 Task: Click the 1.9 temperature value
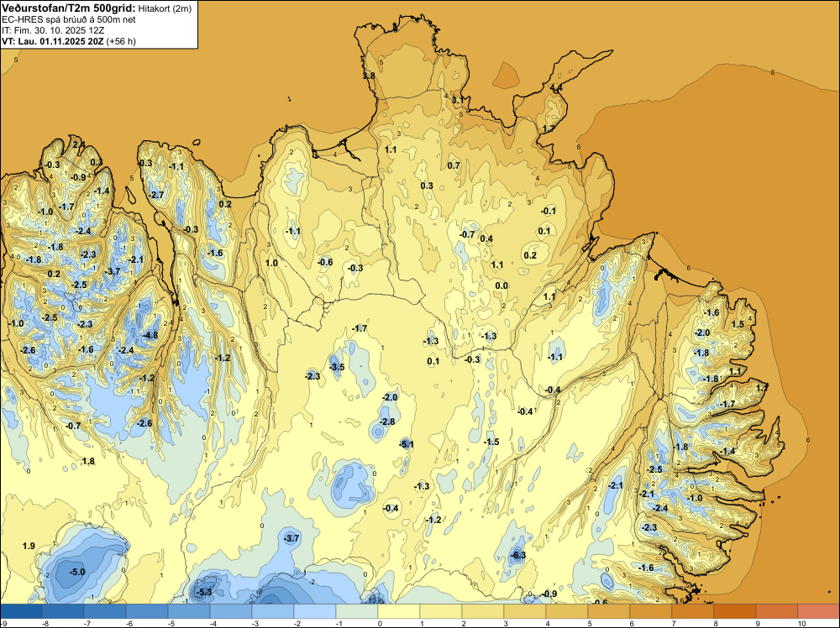tap(29, 546)
